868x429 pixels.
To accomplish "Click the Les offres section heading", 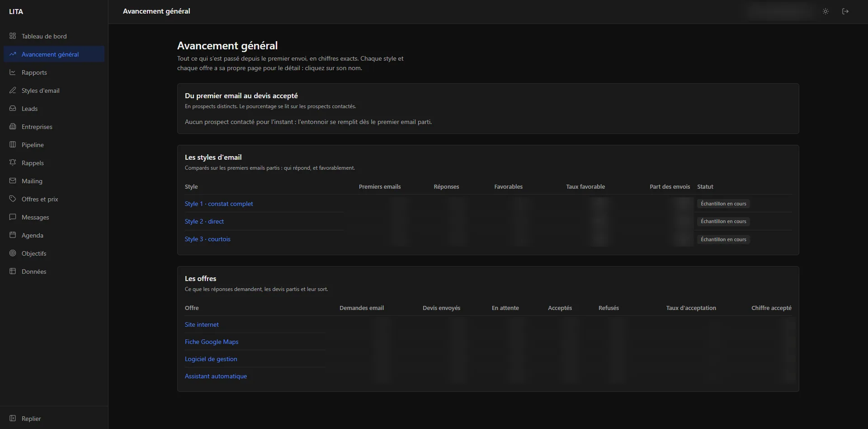I will [201, 279].
